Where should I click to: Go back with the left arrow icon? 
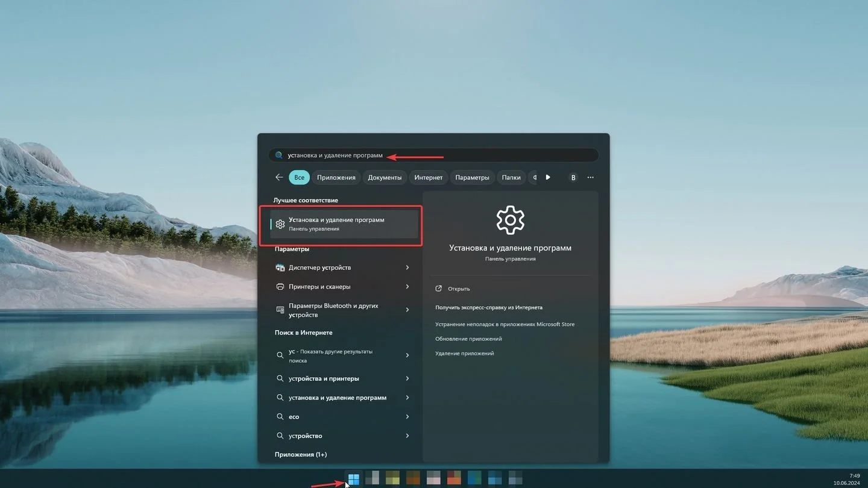[x=279, y=177]
